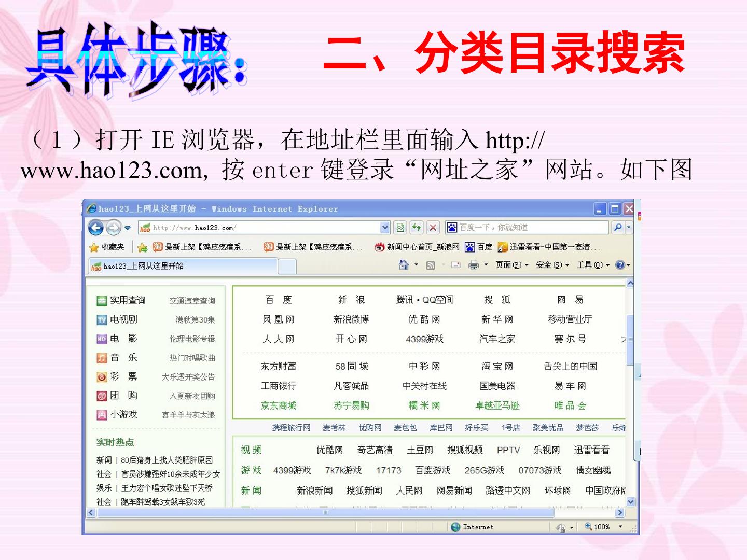Click the IE Back arrow button

[96, 228]
